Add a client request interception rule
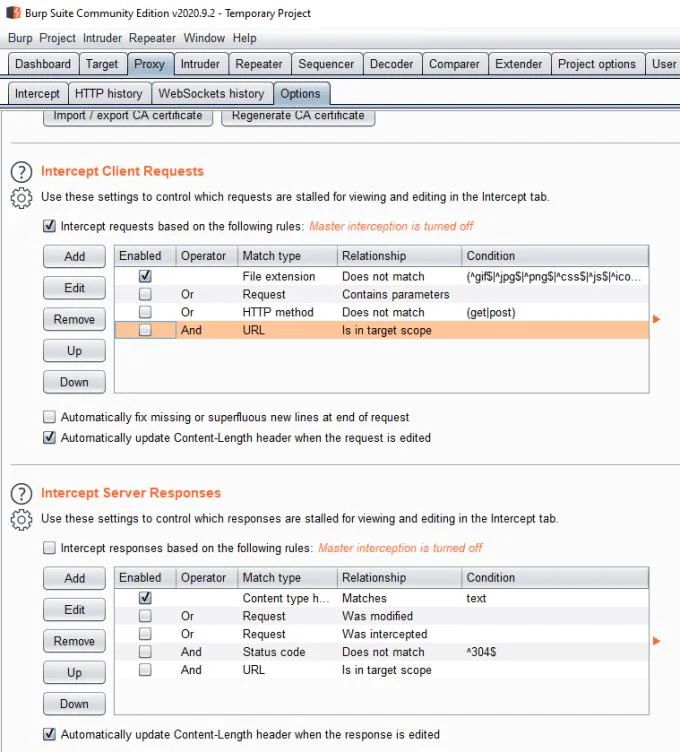 coord(74,257)
